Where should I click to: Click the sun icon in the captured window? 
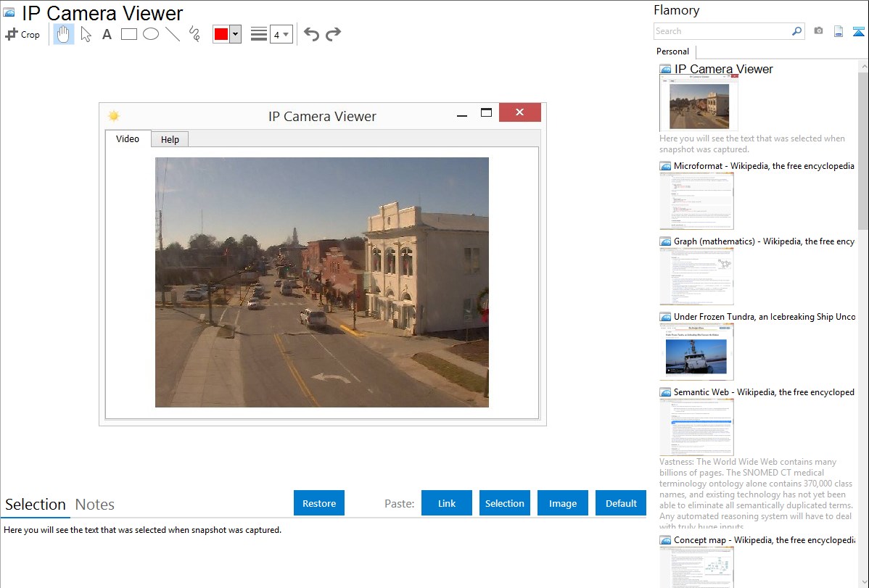114,116
